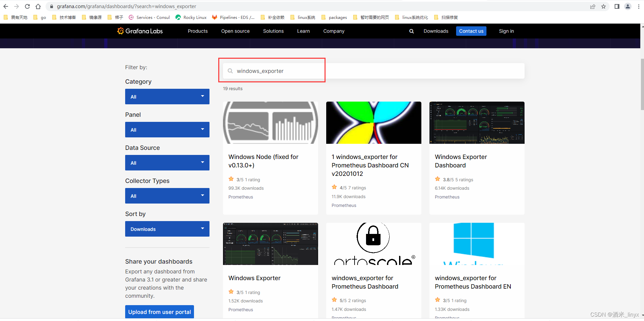
Task: Expand the Data Source filter dropdown
Action: pyautogui.click(x=167, y=163)
